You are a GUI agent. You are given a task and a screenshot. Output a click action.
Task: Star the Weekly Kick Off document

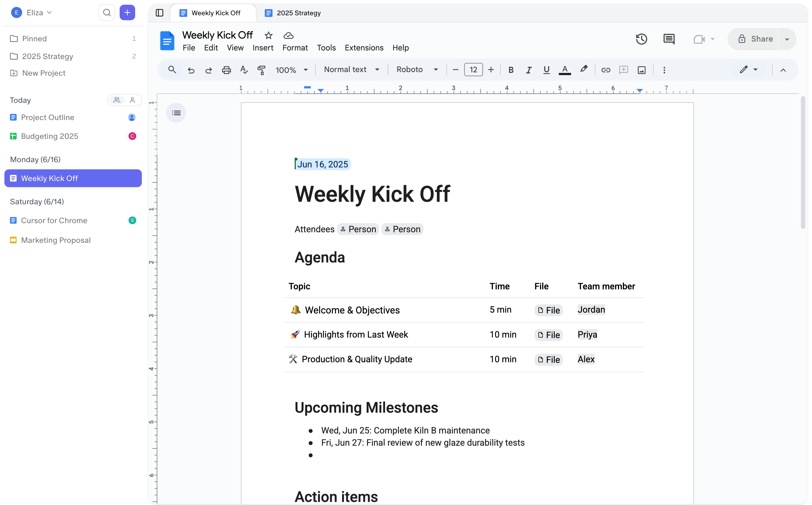pos(268,36)
